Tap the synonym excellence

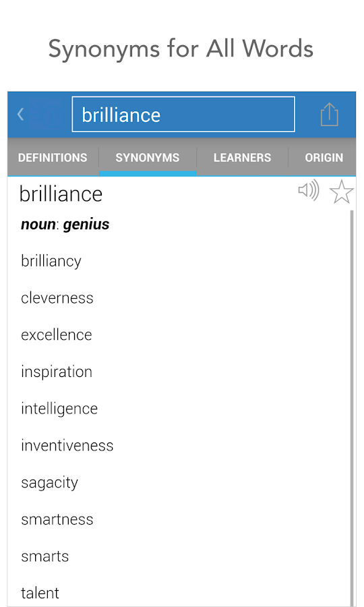point(57,335)
